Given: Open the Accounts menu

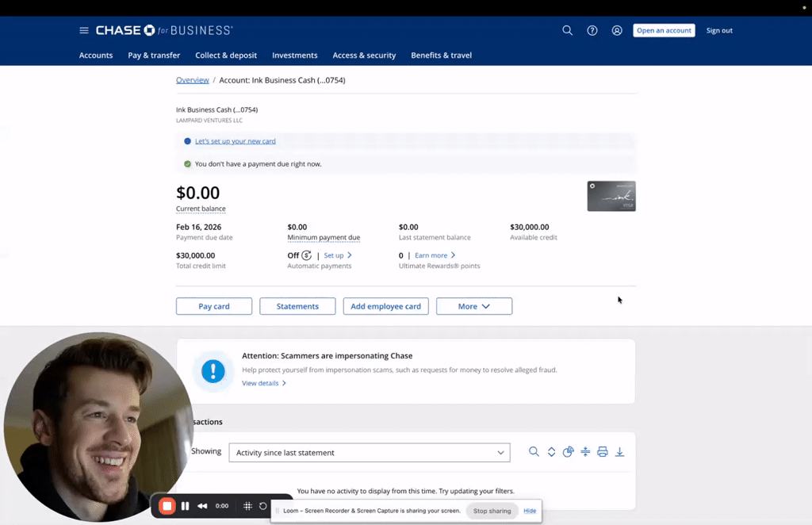Looking at the screenshot, I should click(x=96, y=56).
